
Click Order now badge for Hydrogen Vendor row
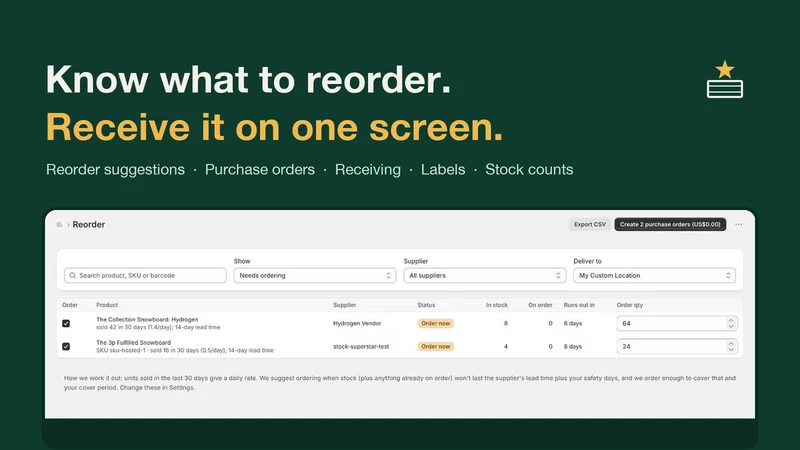click(x=436, y=323)
